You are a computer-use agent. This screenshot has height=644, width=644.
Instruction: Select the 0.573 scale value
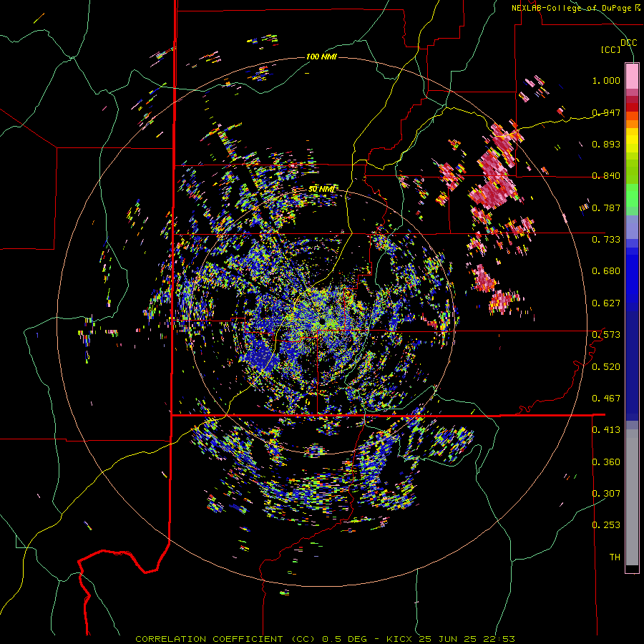(x=606, y=335)
